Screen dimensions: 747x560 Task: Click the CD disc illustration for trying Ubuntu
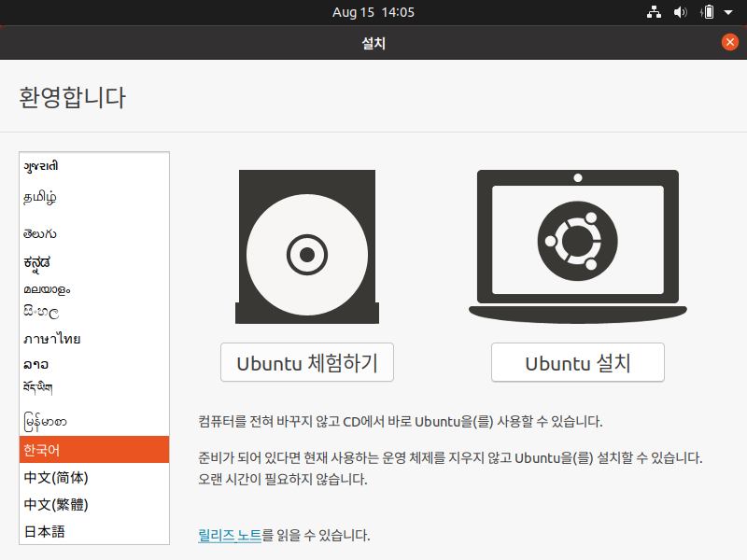(307, 246)
